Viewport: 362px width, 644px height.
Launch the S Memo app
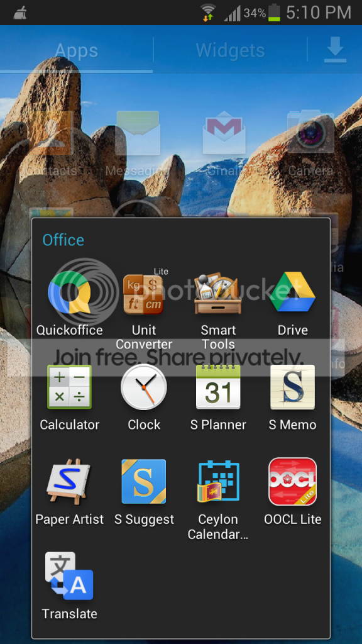point(293,387)
